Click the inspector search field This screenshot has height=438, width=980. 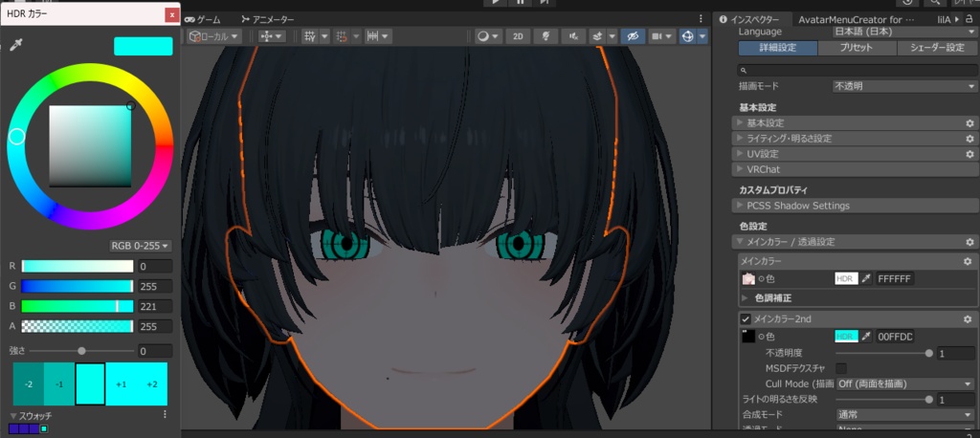tap(857, 70)
